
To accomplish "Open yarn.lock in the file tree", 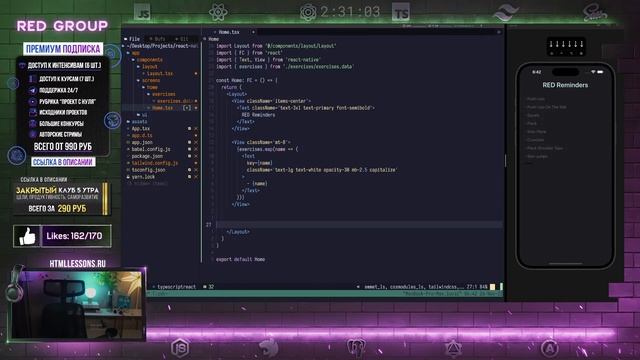I will click(142, 177).
